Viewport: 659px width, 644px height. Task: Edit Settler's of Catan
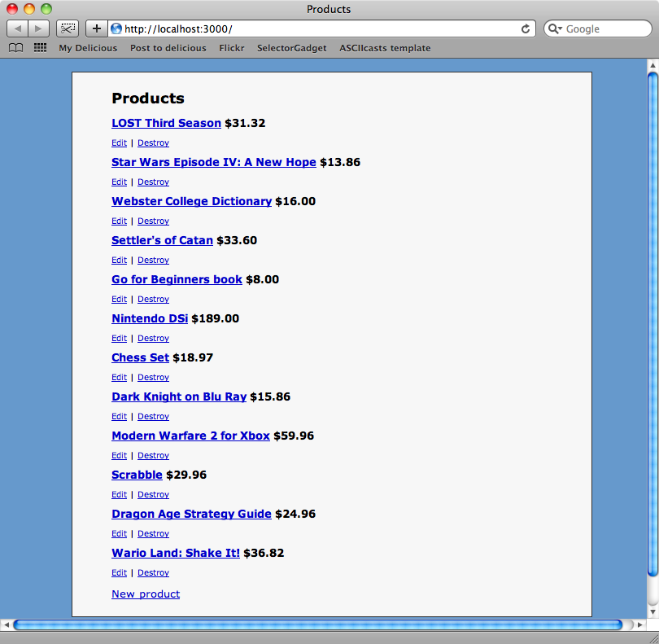pyautogui.click(x=119, y=260)
